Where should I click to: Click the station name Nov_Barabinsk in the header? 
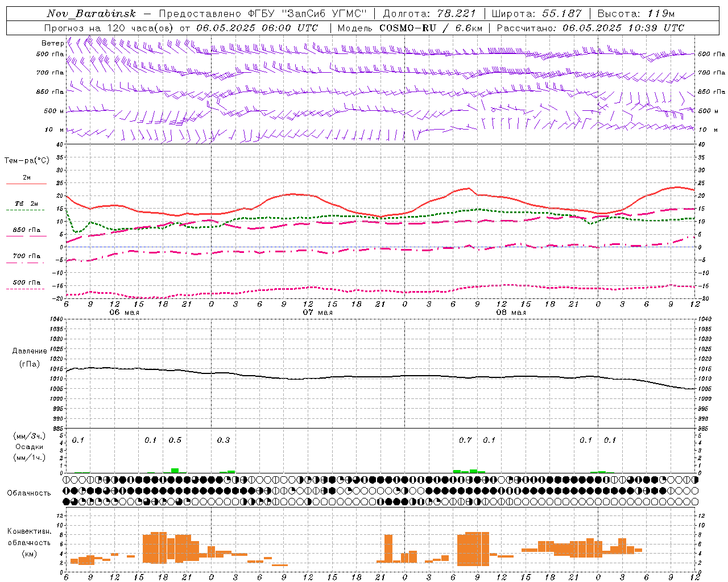pos(91,14)
